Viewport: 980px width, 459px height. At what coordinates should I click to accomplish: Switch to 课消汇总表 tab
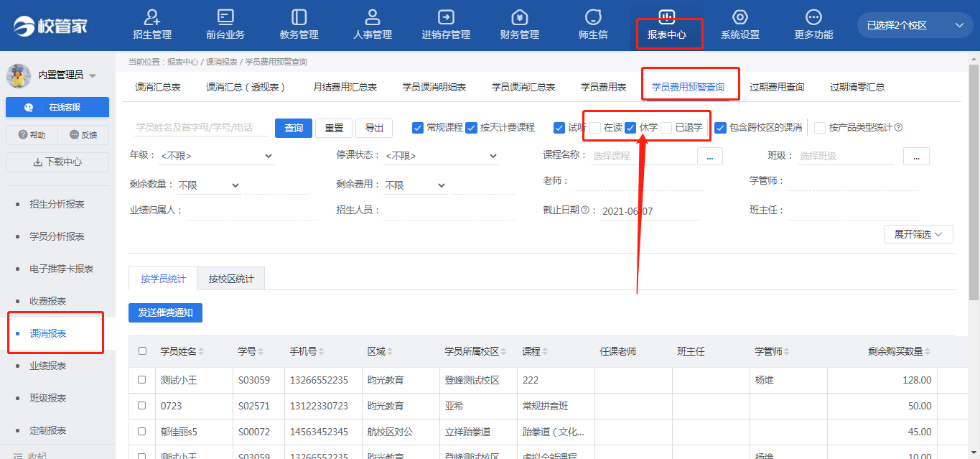158,87
